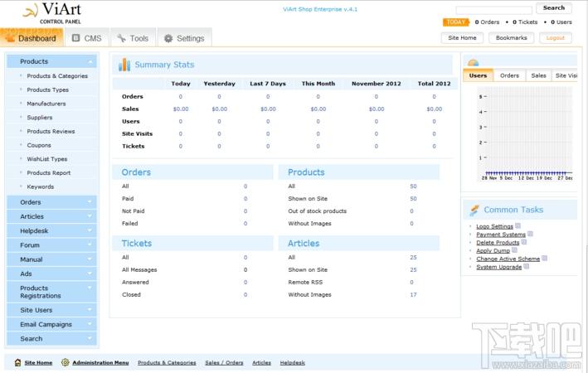Open the CMS tab
Viewport: 588px width, 373px height.
[87, 38]
